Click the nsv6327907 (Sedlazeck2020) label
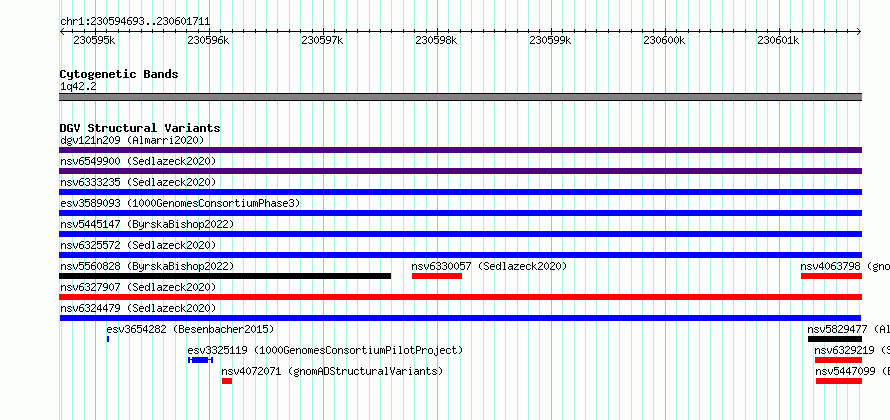 point(138,287)
